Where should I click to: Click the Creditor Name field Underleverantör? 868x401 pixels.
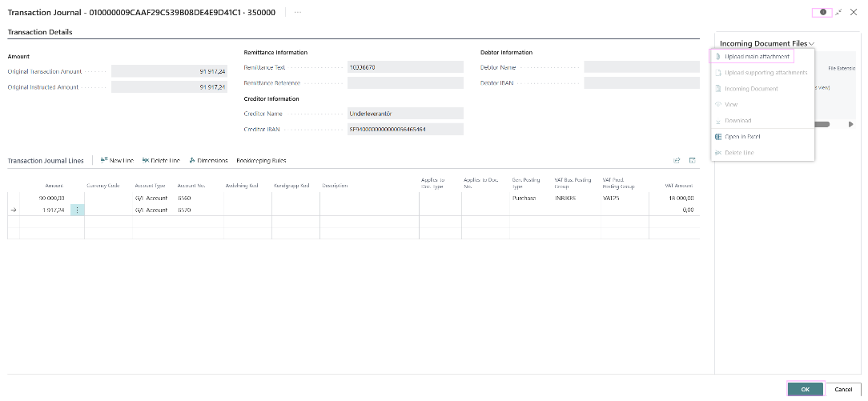pyautogui.click(x=405, y=114)
